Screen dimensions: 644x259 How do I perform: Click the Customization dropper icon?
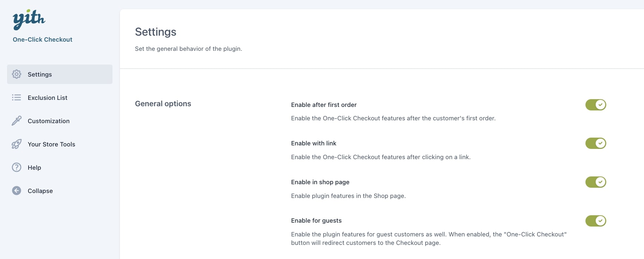(x=17, y=121)
